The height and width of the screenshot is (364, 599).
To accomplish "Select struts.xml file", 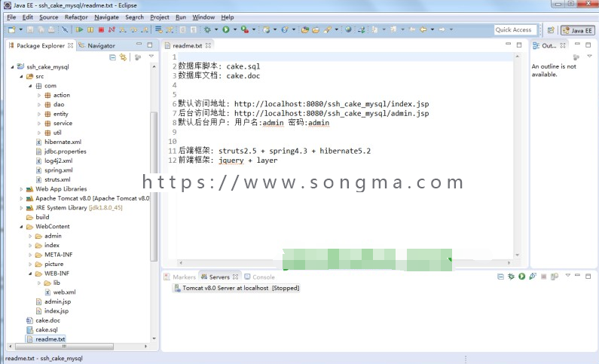I will [x=53, y=179].
